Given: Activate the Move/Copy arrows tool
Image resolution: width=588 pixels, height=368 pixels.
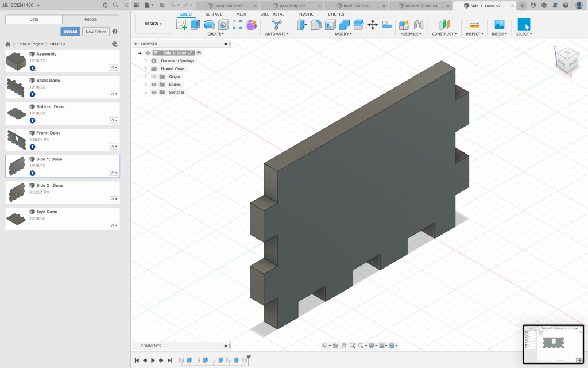Looking at the screenshot, I should point(373,25).
